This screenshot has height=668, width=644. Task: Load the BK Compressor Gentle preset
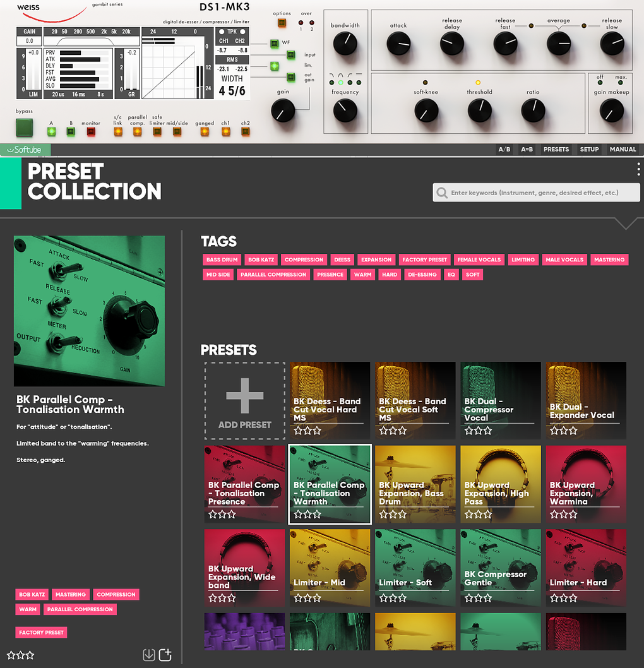point(501,568)
